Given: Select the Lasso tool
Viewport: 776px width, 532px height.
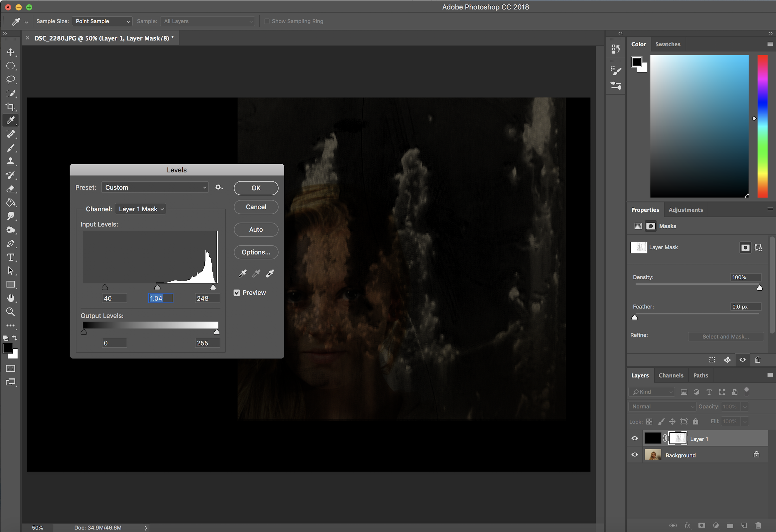Looking at the screenshot, I should tap(10, 80).
